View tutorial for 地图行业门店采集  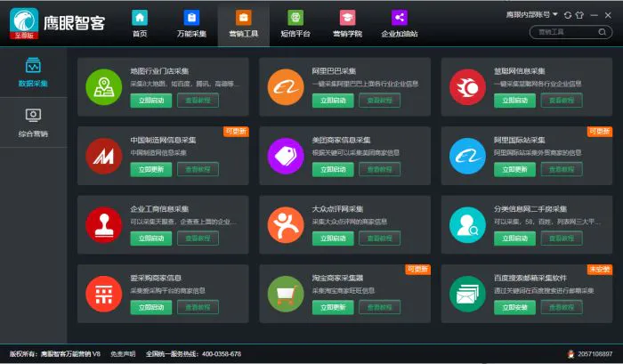198,101
